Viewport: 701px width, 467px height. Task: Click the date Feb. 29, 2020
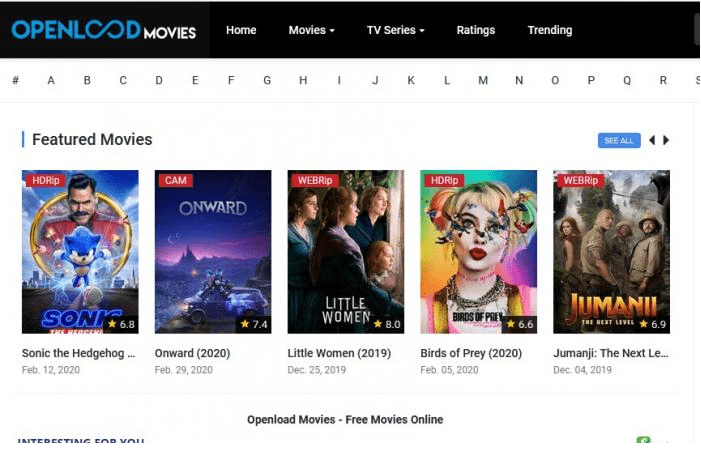[184, 370]
